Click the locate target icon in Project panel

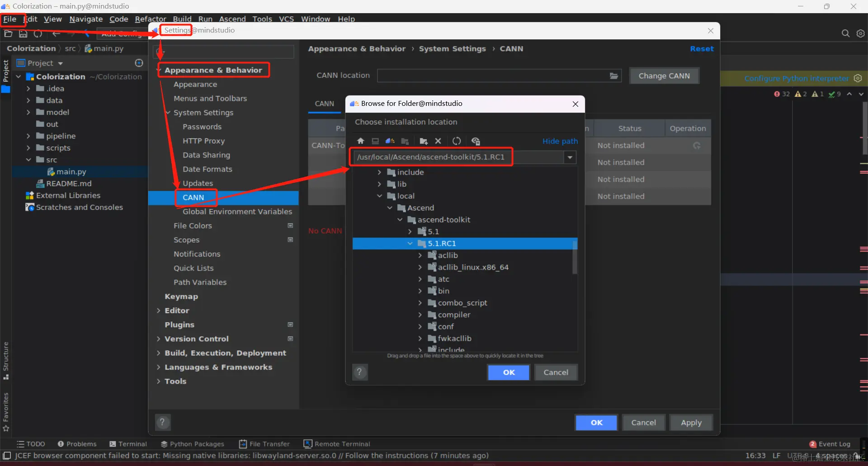pos(139,63)
